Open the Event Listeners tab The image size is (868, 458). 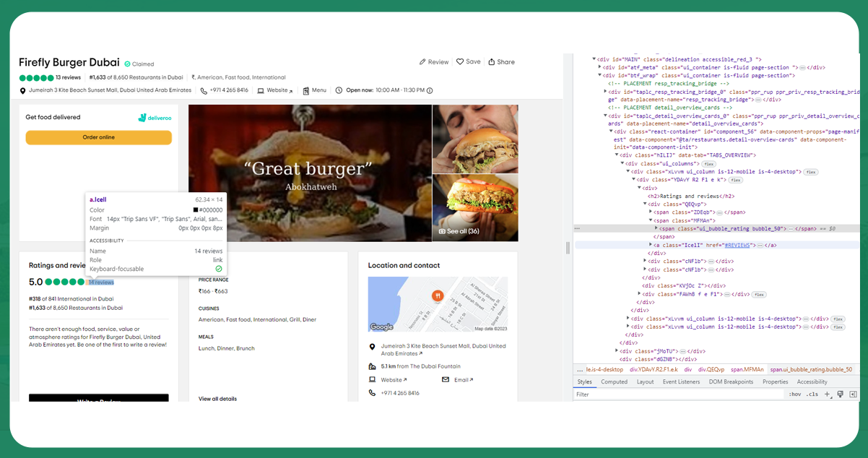[681, 381]
